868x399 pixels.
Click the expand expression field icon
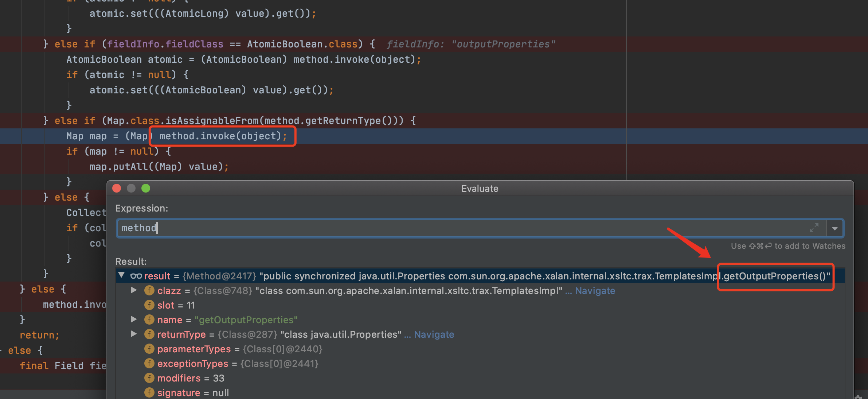coord(814,228)
